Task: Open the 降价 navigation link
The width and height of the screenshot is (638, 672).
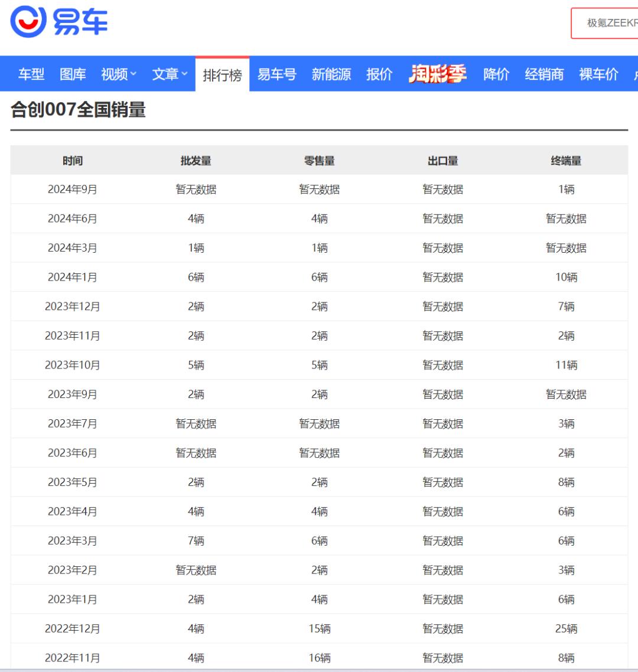Action: tap(496, 74)
